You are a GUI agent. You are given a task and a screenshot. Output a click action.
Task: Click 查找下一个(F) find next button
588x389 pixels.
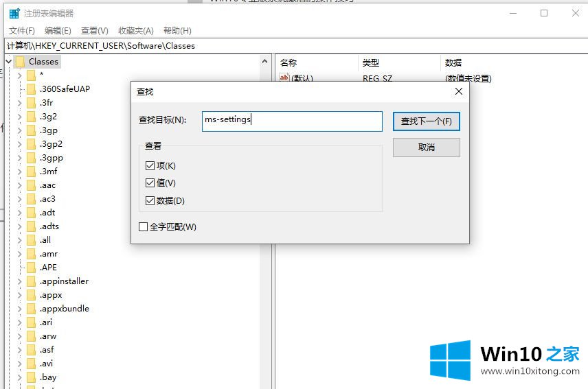(427, 121)
